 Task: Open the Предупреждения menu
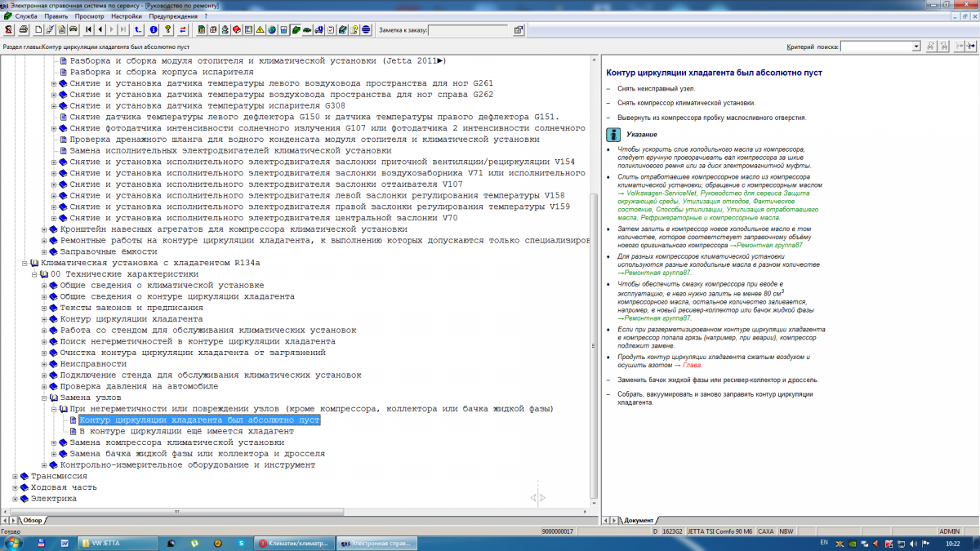click(x=173, y=16)
